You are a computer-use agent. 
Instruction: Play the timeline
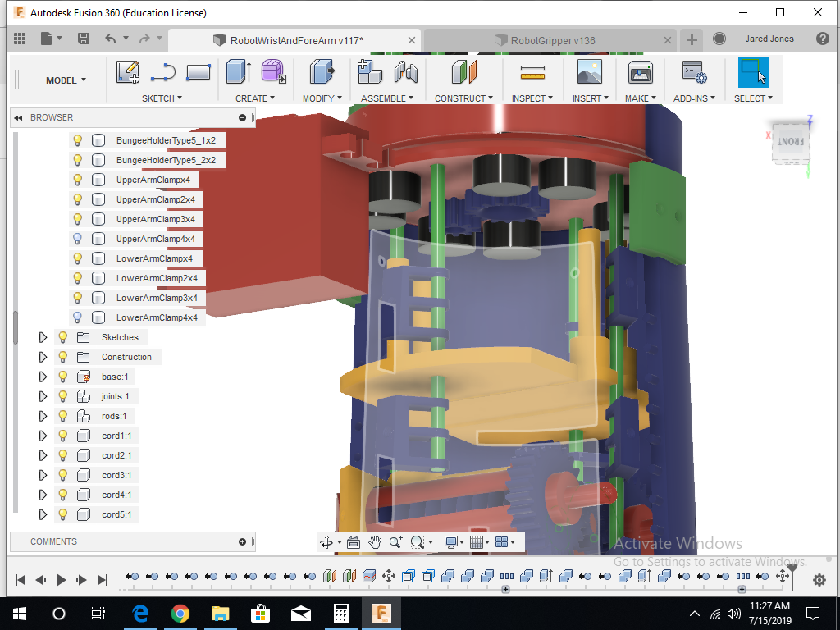[61, 580]
